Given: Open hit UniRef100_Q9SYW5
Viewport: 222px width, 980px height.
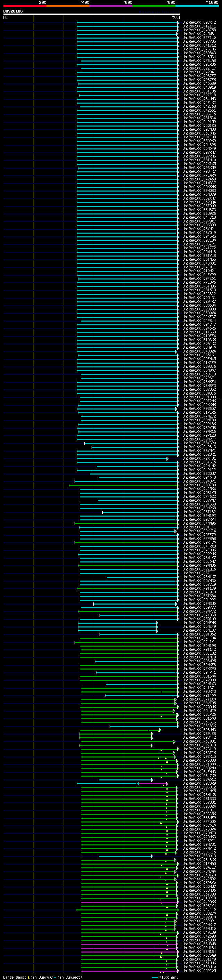Looking at the screenshot, I should coord(199,41).
